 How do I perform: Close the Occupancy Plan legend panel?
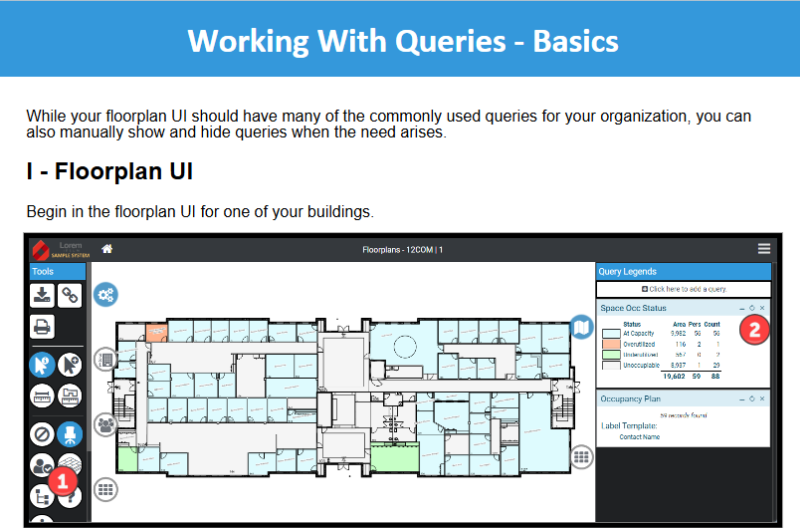pyautogui.click(x=762, y=398)
